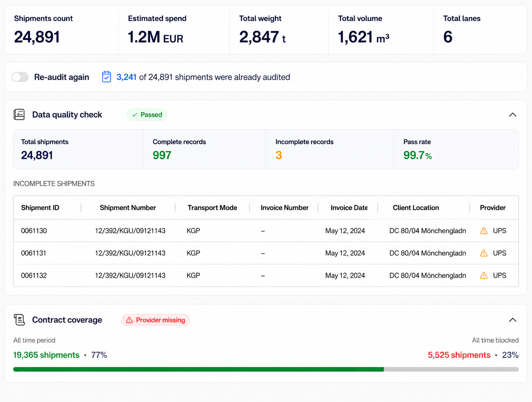Click the Total weight 2,847 t value
Screen dimensions: 532x402
point(262,37)
